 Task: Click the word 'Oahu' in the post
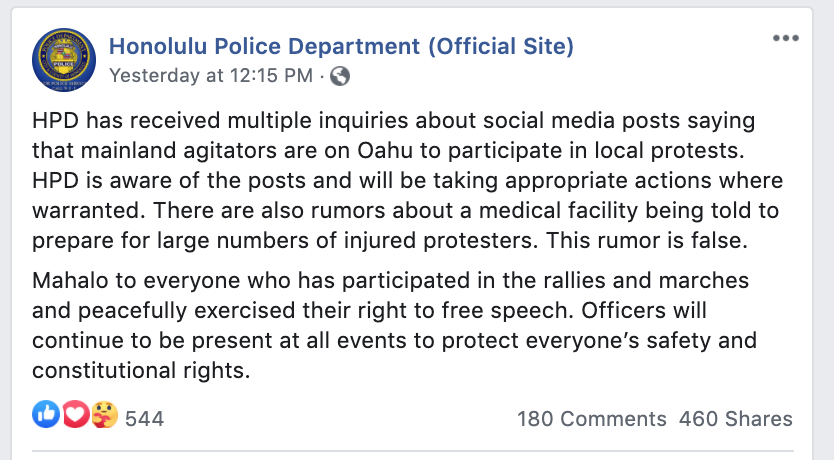click(x=385, y=150)
